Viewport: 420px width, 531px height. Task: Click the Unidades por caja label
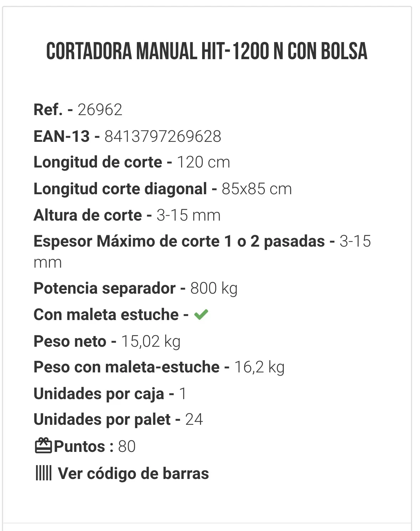pyautogui.click(x=99, y=394)
